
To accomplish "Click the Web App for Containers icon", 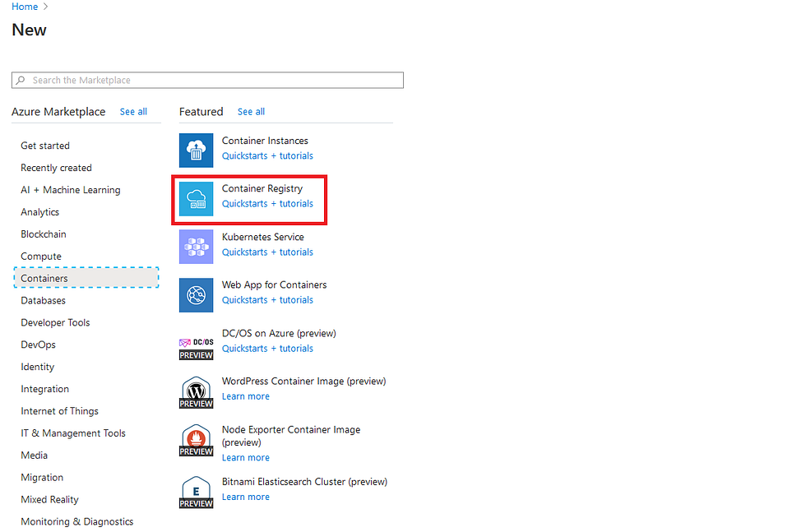I will click(x=196, y=295).
